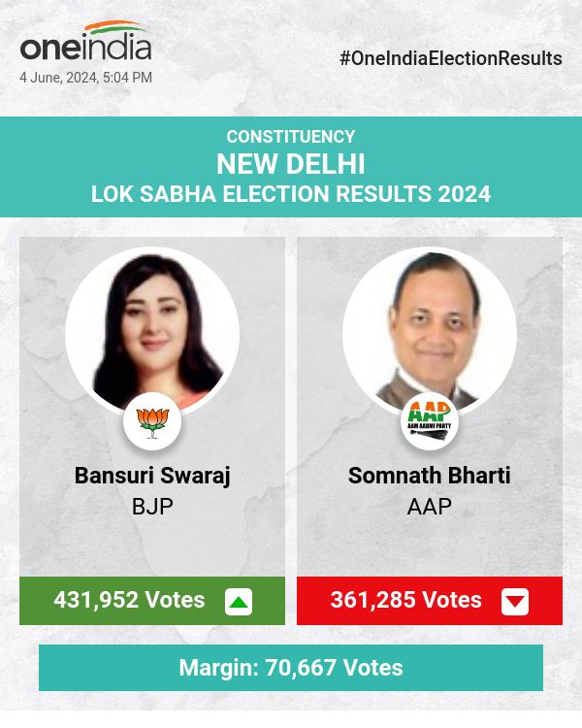Open the #OneIndiaElectionResults hashtag
Image resolution: width=582 pixels, height=728 pixels.
pos(451,58)
